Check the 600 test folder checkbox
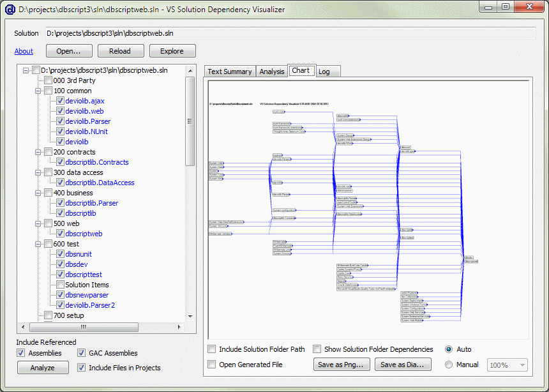The image size is (549, 392). click(49, 244)
